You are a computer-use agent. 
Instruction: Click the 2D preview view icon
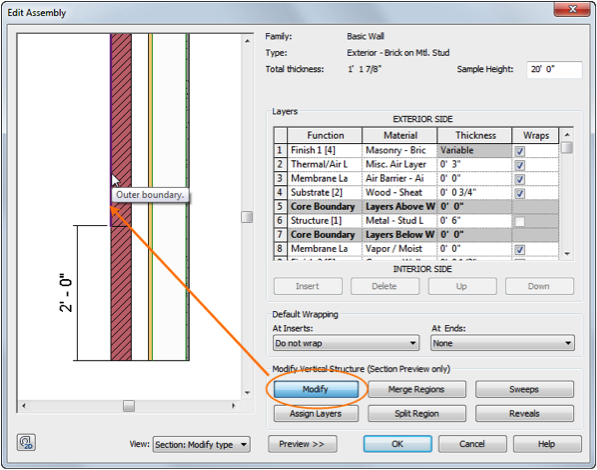point(26,443)
